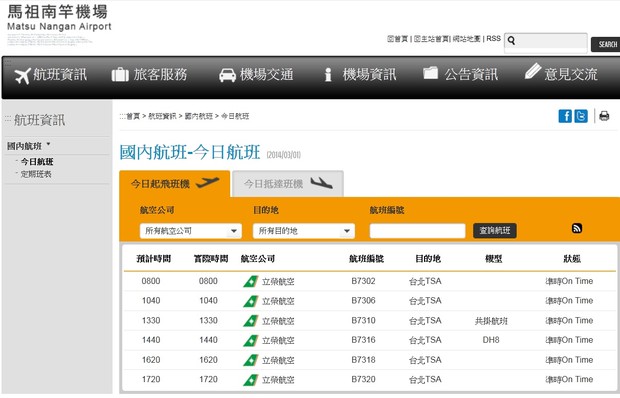The height and width of the screenshot is (398, 620).
Task: Collapse the 國內航班 sidebar section
Action: (x=28, y=146)
